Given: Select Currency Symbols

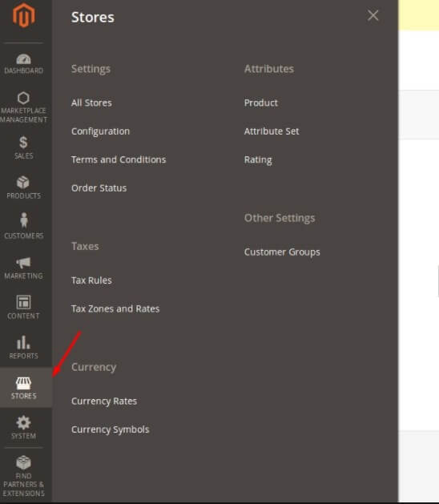Looking at the screenshot, I should coord(111,429).
